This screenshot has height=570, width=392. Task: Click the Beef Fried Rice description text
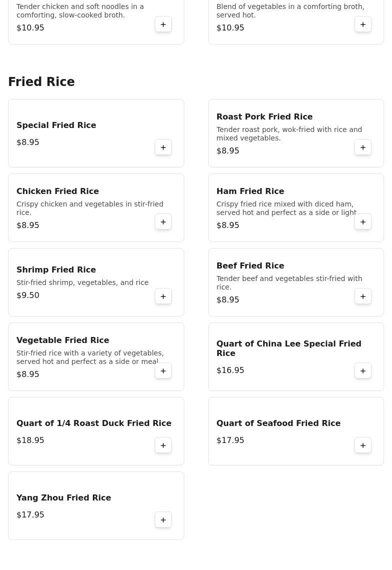(x=289, y=282)
